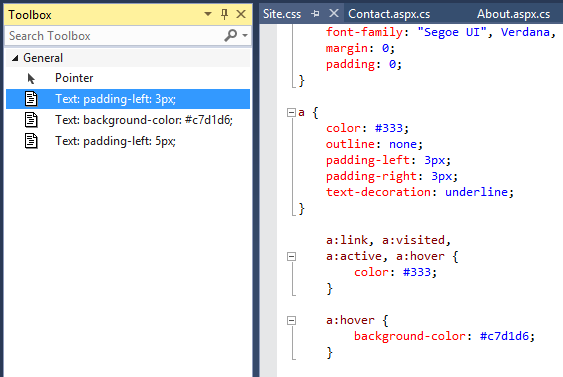Click the font-family line in editor
The height and width of the screenshot is (377, 563).
(441, 32)
